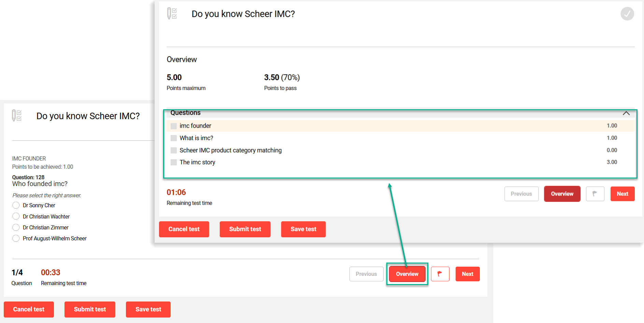Viewport: 644px width, 323px height.
Task: Select answer Dr Christian Zimmer
Action: [x=16, y=227]
